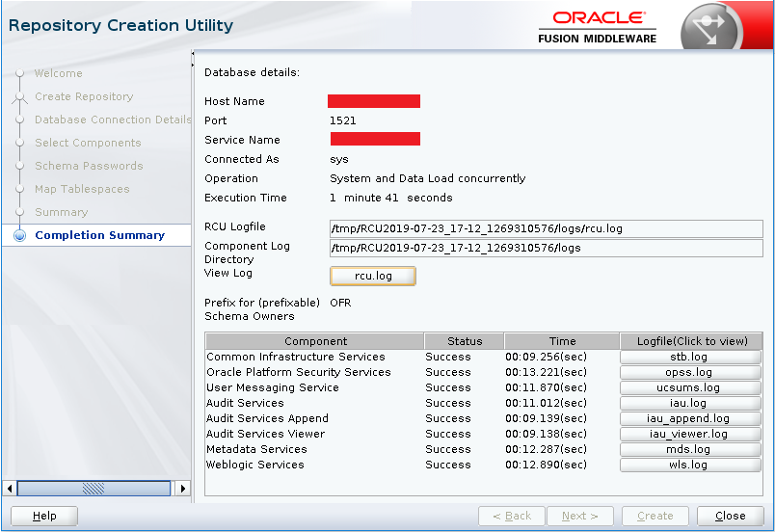This screenshot has width=775, height=532.
Task: View mds.log for Metadata Services
Action: (x=690, y=450)
